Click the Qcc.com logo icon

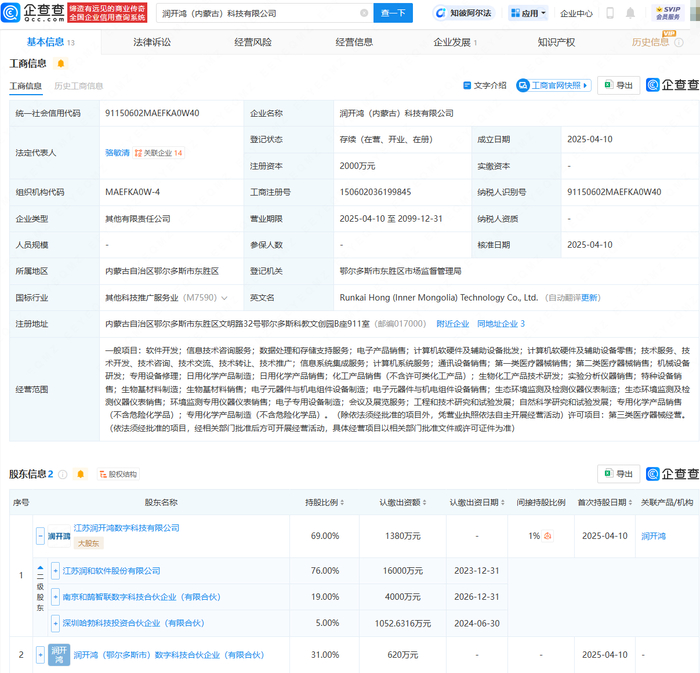(x=11, y=12)
